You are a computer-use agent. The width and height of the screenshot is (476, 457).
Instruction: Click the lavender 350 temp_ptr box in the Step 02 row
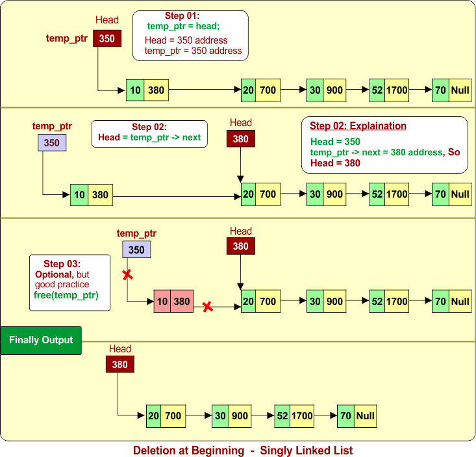[x=52, y=143]
